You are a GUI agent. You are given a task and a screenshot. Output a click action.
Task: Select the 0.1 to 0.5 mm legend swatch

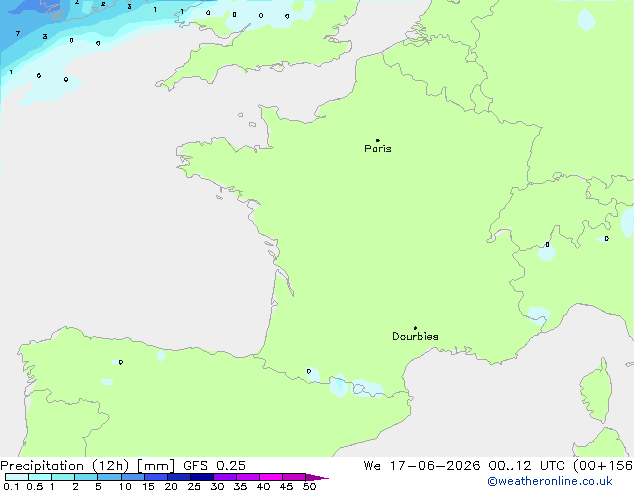(17, 477)
